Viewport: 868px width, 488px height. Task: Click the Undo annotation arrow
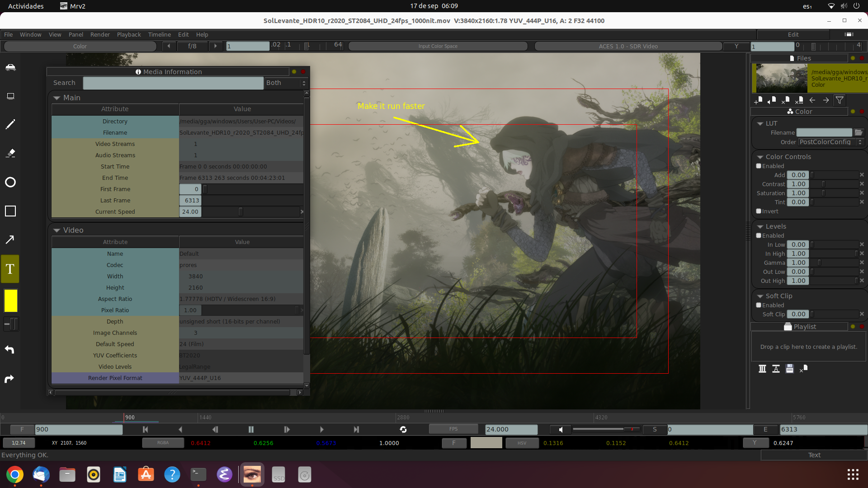[9, 350]
